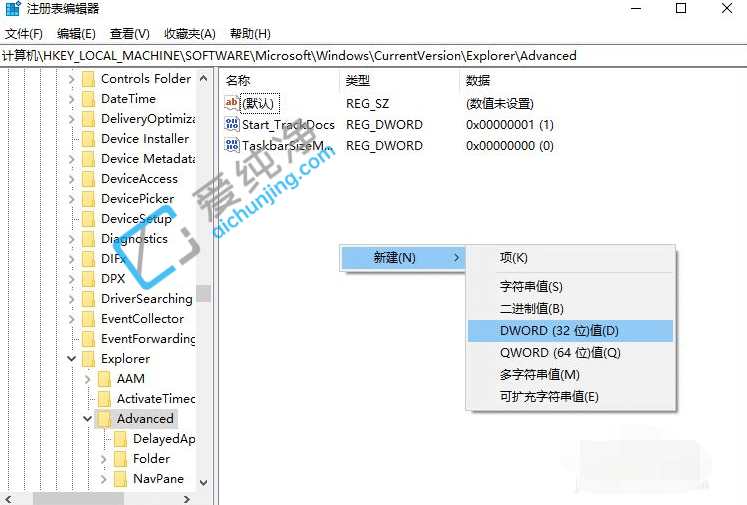Click the 类型 column header
747x505 pixels.
click(x=400, y=81)
